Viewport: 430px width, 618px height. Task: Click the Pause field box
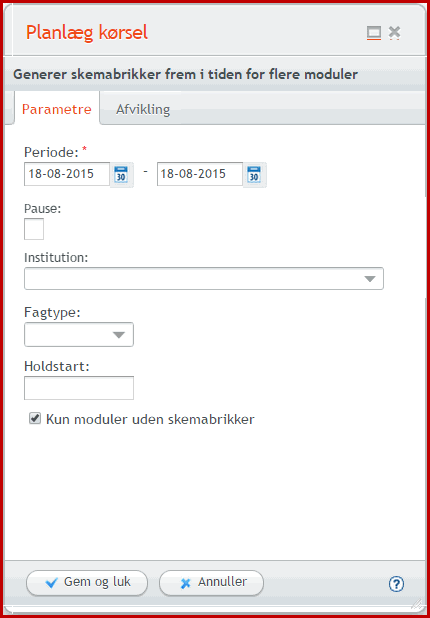pyautogui.click(x=34, y=229)
